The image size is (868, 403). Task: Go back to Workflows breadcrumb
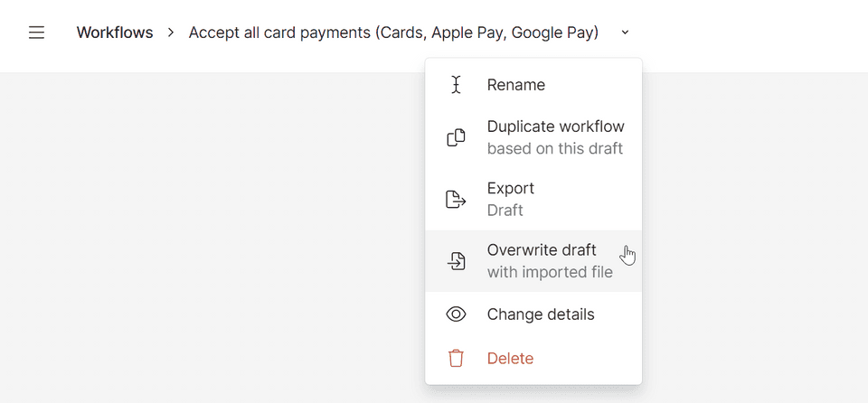(x=115, y=33)
